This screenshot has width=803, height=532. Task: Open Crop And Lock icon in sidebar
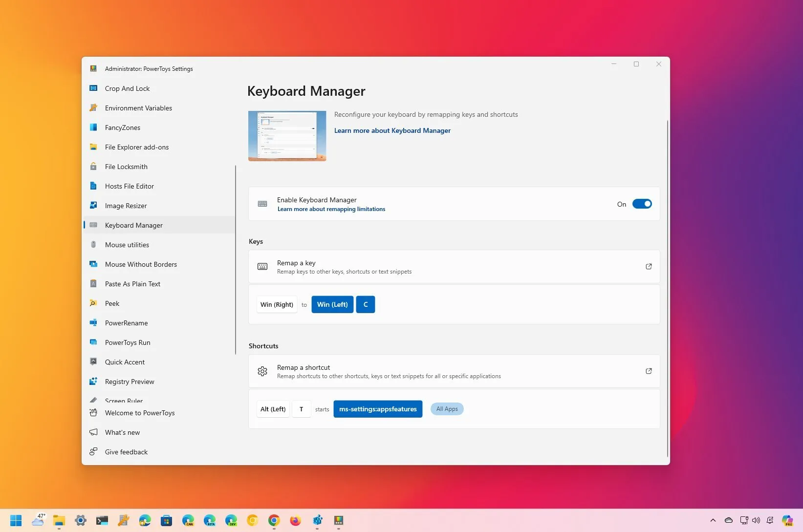tap(93, 88)
